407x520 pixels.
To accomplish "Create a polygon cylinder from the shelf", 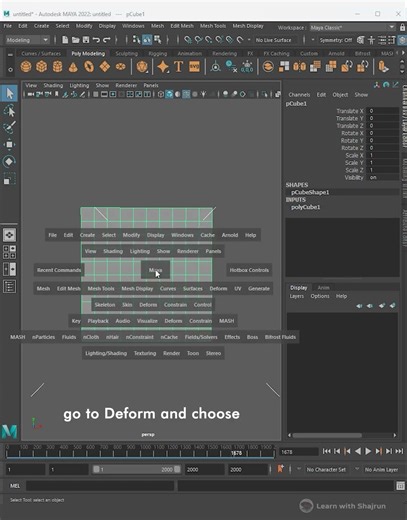I will (57, 67).
